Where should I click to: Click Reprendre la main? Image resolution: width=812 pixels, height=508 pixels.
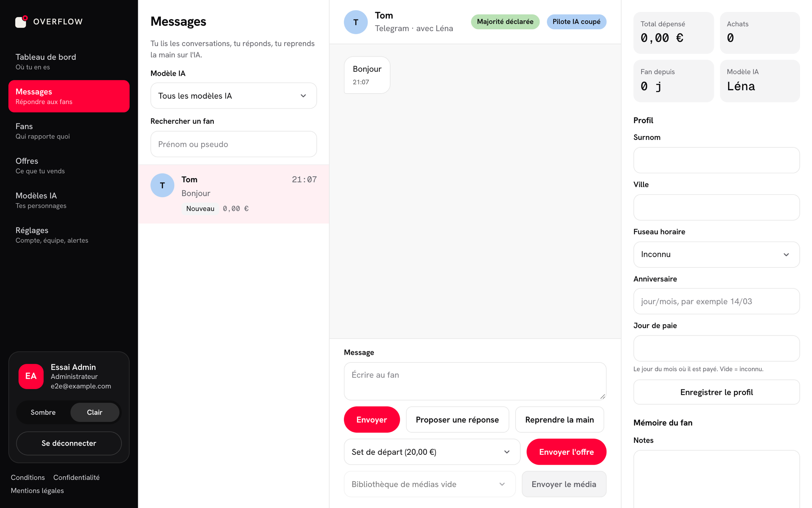(x=559, y=419)
